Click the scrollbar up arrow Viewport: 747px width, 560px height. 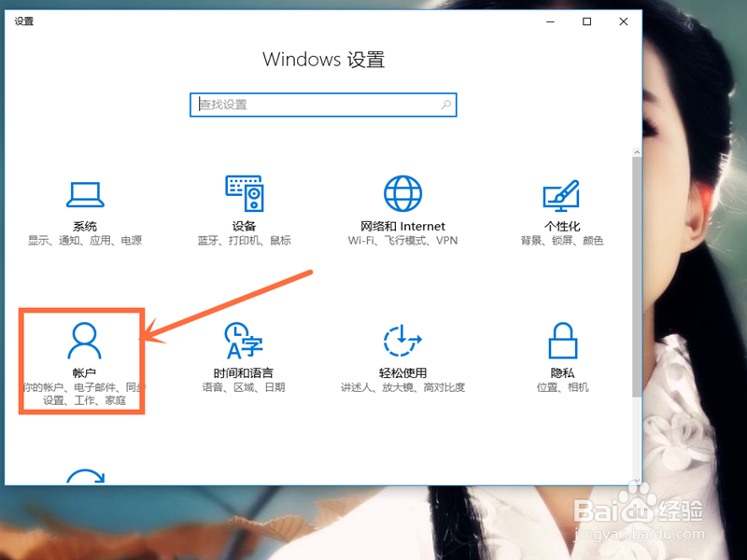click(x=637, y=152)
